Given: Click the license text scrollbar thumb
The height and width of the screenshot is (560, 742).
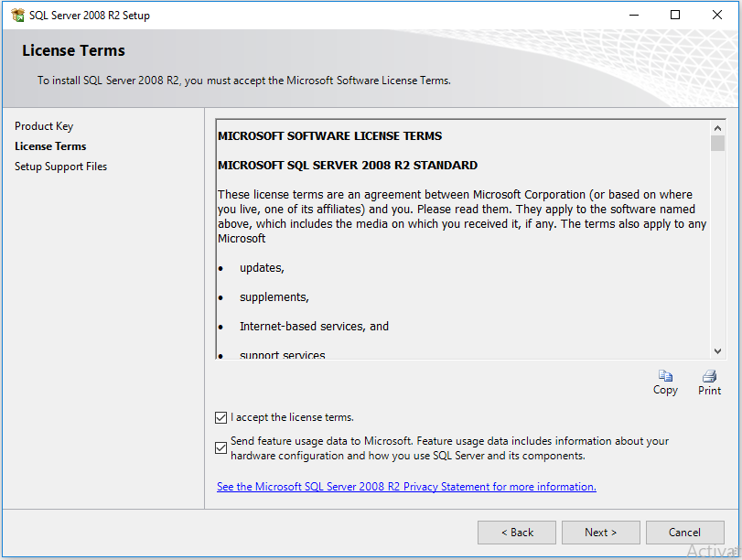Looking at the screenshot, I should coord(718,143).
